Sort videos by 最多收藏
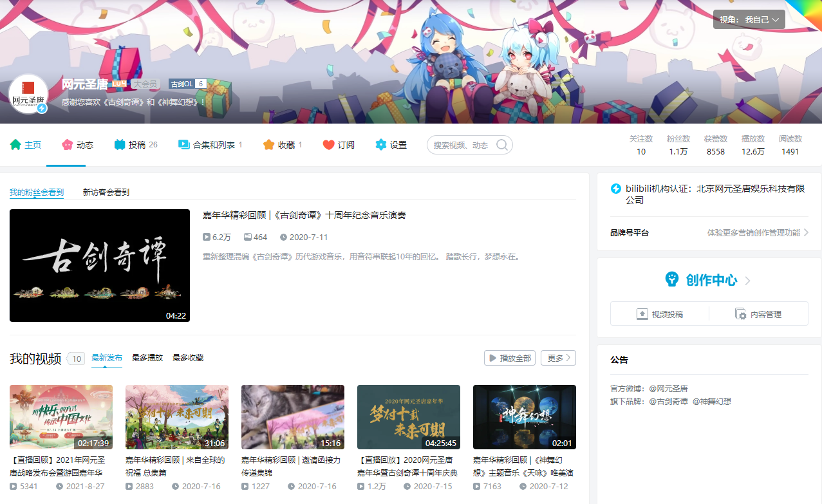 point(188,358)
